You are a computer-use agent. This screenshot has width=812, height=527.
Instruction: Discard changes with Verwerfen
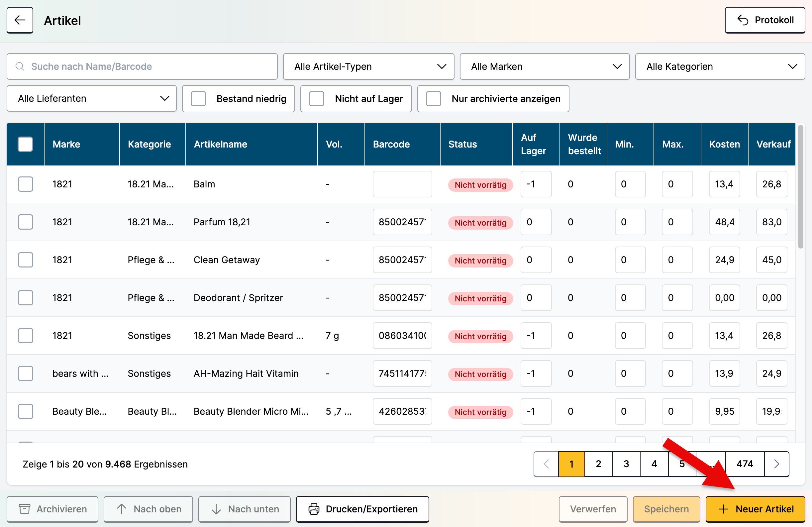coord(593,509)
